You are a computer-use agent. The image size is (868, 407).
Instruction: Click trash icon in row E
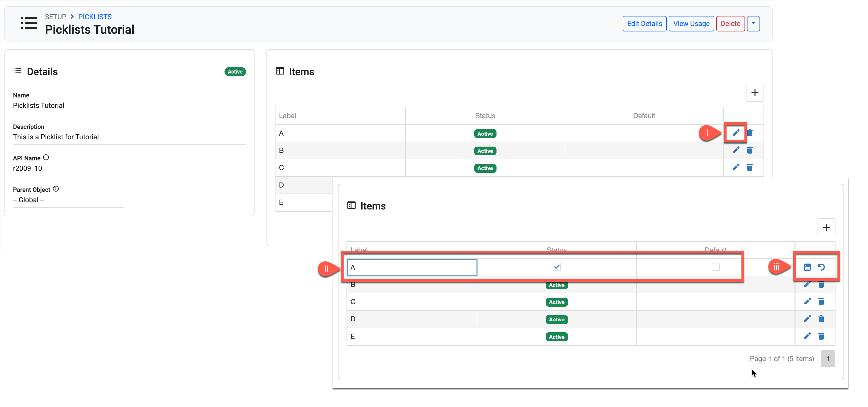click(821, 336)
